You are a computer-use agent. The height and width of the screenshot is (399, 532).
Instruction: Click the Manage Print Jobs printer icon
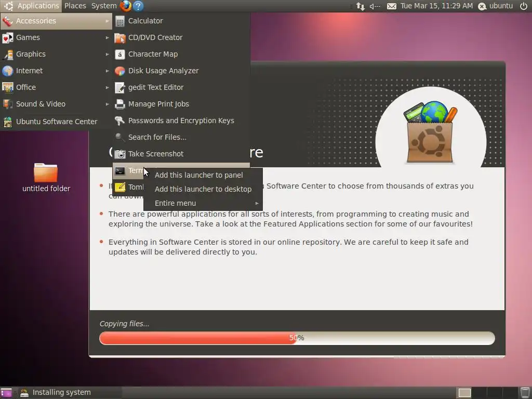pos(120,104)
